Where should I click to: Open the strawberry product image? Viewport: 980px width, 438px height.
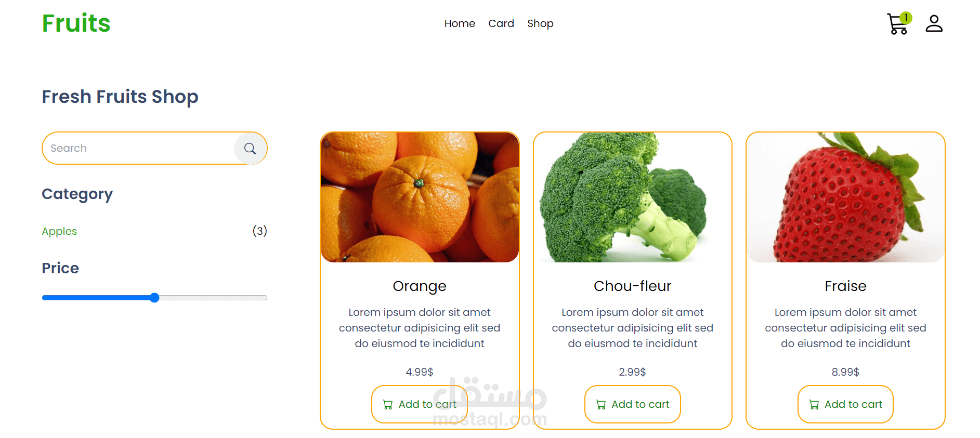[x=845, y=197]
